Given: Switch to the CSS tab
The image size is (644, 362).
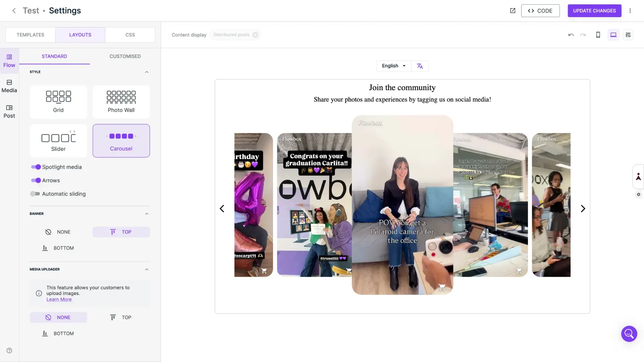Looking at the screenshot, I should point(130,35).
